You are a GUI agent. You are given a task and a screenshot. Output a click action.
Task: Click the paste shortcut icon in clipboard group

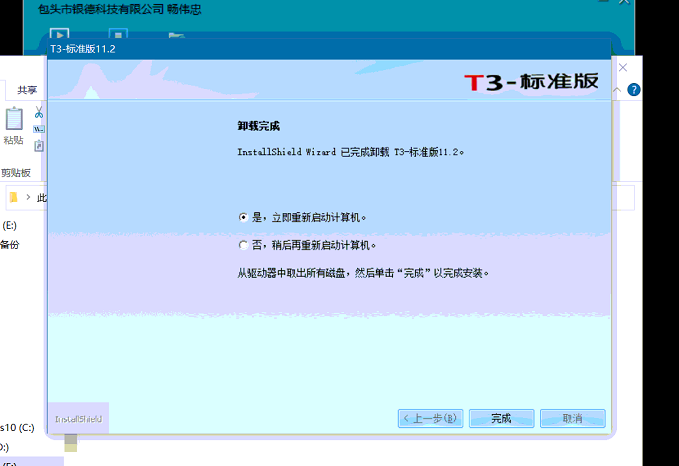39,146
